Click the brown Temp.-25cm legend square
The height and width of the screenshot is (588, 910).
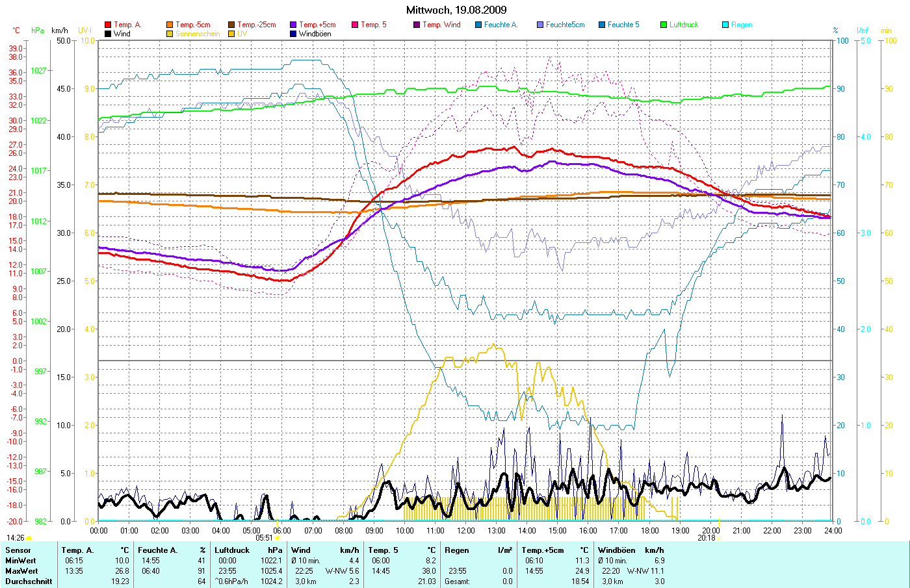coord(231,25)
